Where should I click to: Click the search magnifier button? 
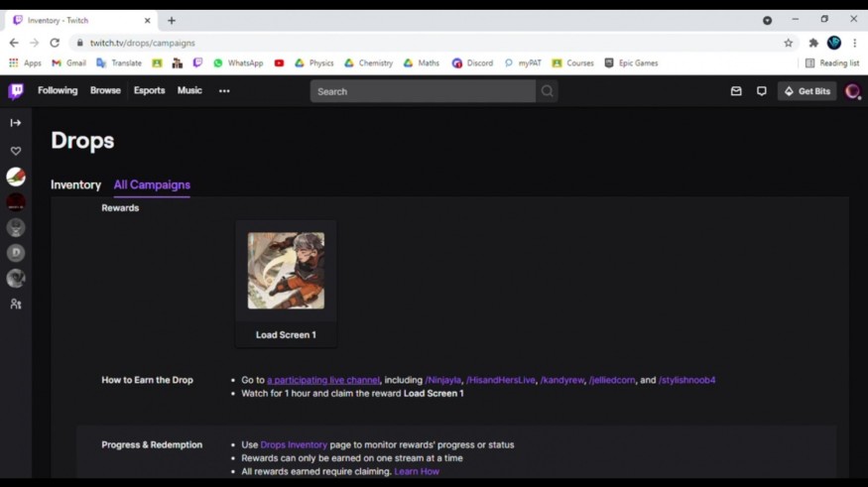[x=547, y=91]
